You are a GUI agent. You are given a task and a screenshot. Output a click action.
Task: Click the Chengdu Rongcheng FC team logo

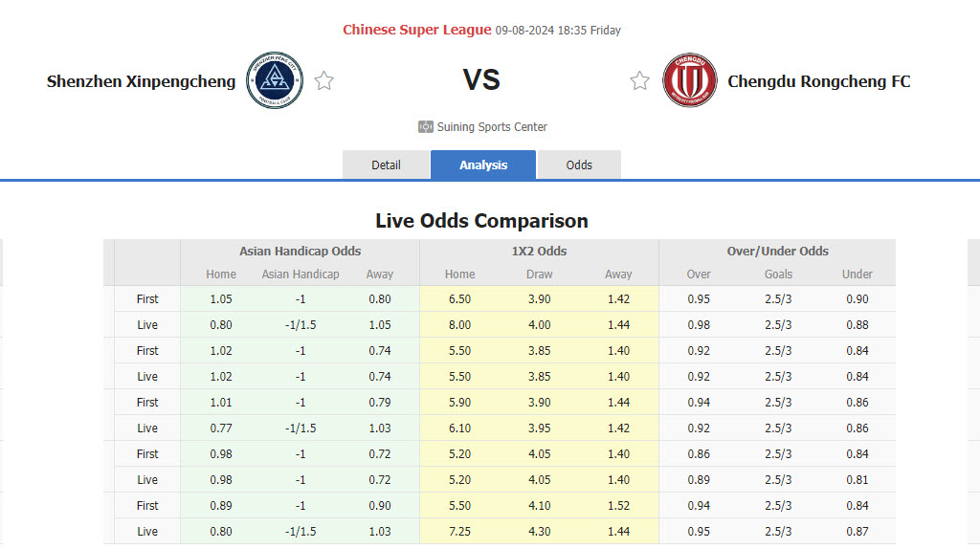coord(690,80)
